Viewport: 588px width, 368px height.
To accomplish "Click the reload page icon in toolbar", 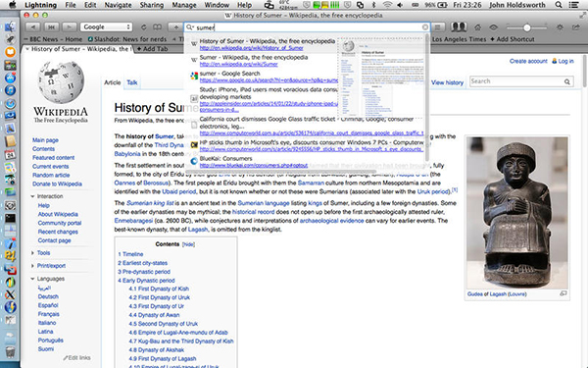I will coord(144,27).
